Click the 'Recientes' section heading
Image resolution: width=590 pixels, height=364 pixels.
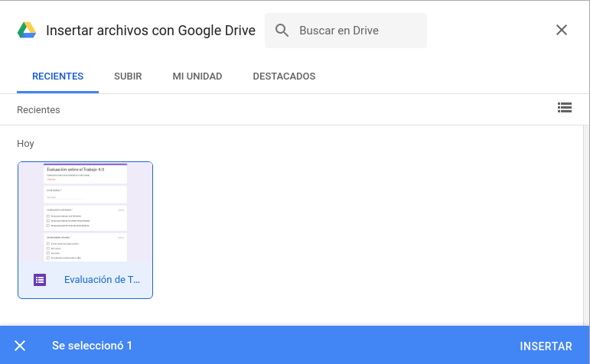pos(38,110)
